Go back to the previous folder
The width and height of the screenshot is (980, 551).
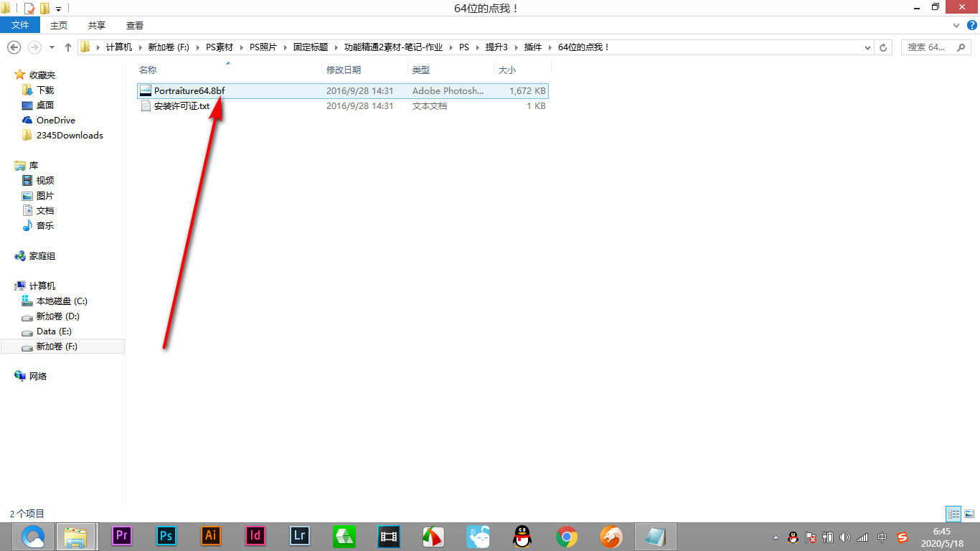(x=14, y=47)
